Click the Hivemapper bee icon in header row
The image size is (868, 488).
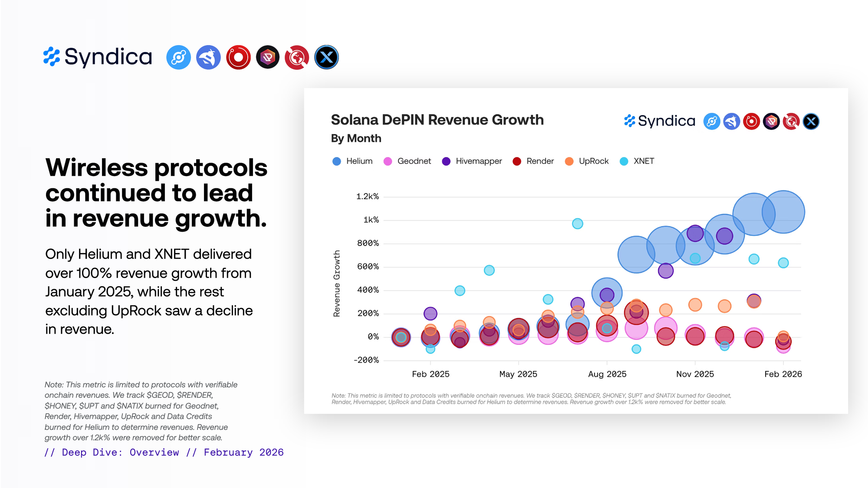208,57
